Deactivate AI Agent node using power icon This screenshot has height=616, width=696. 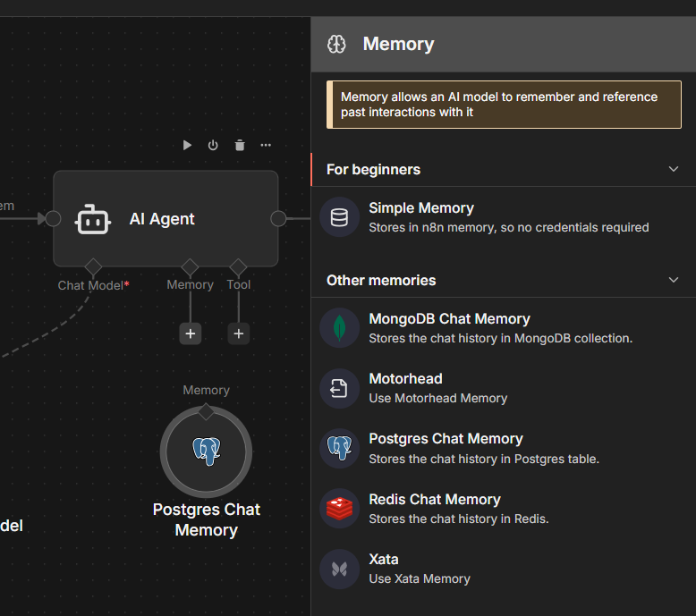pos(213,145)
